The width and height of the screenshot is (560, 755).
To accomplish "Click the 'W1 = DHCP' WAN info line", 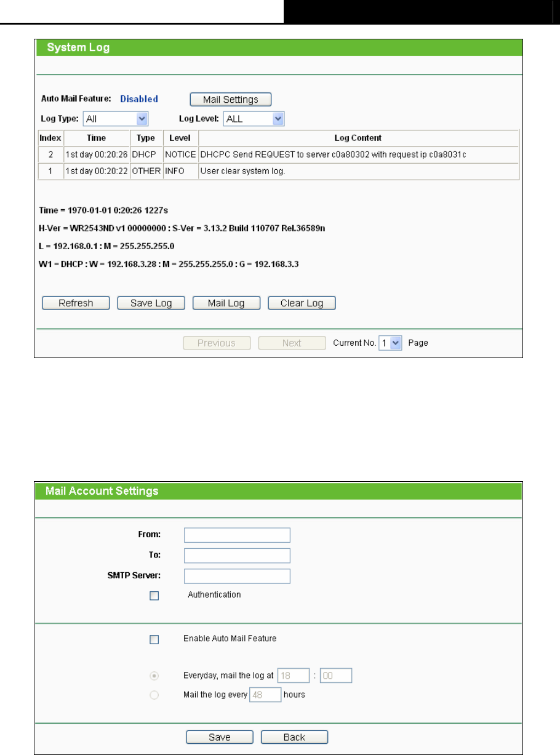I will (x=169, y=265).
